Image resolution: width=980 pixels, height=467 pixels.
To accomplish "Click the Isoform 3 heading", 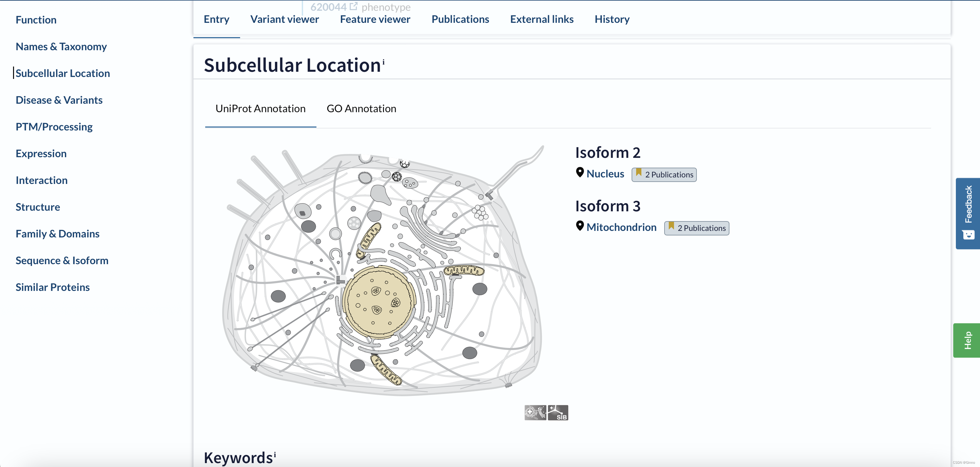I will 607,206.
